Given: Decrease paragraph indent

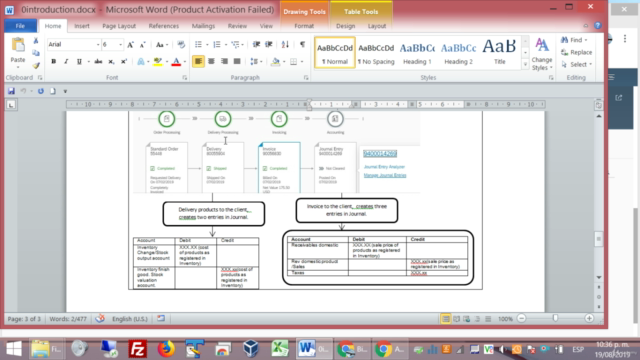Looking at the screenshot, I should tap(256, 44).
